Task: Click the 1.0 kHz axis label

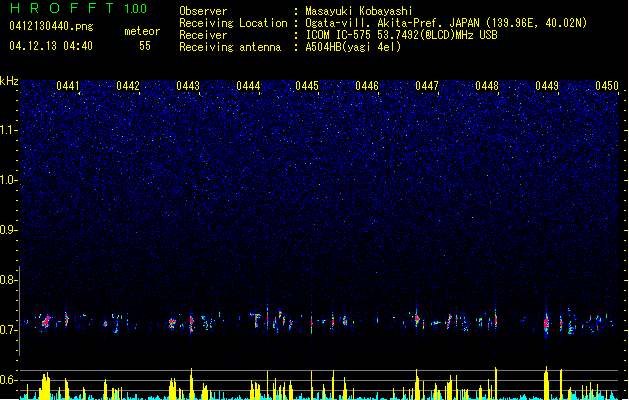Action: click(x=7, y=180)
